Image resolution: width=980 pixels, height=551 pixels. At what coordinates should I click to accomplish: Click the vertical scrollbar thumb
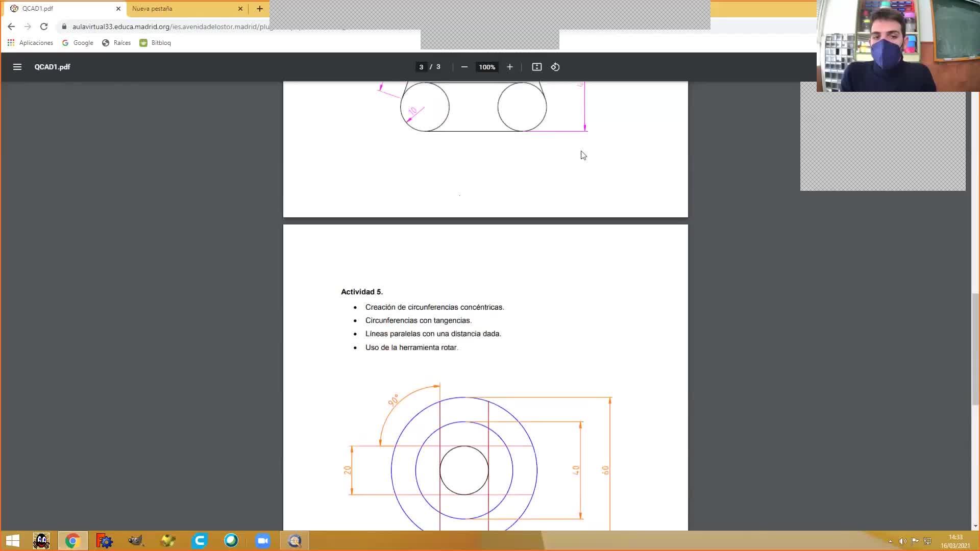(975, 349)
